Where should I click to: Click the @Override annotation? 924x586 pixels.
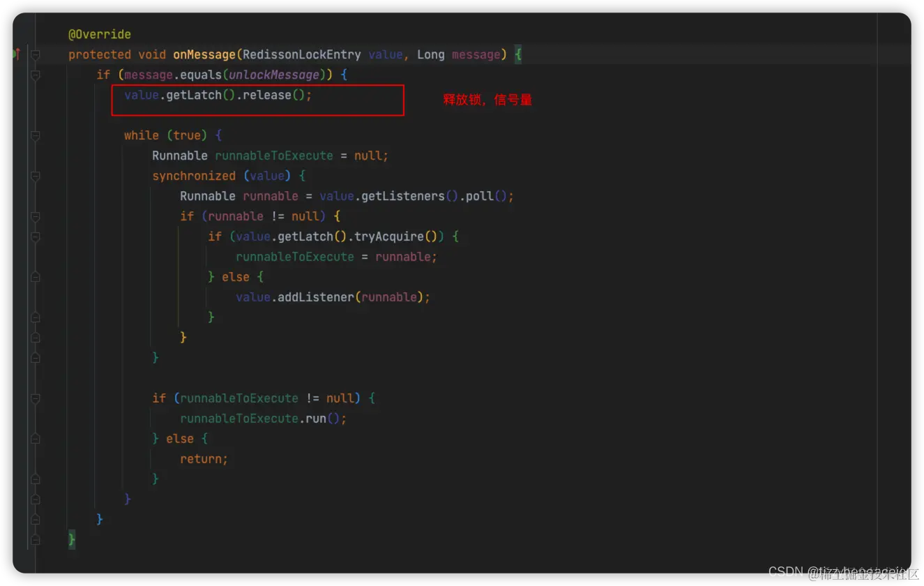[99, 34]
